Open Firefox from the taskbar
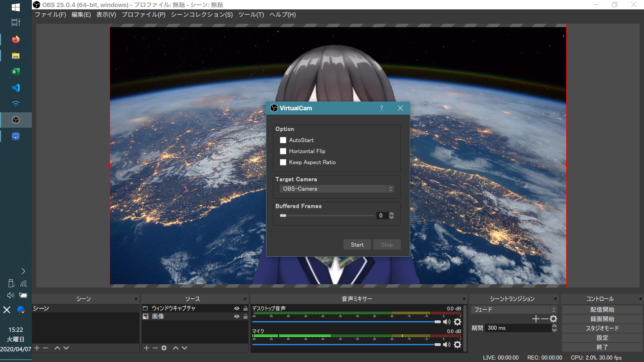 pyautogui.click(x=16, y=40)
